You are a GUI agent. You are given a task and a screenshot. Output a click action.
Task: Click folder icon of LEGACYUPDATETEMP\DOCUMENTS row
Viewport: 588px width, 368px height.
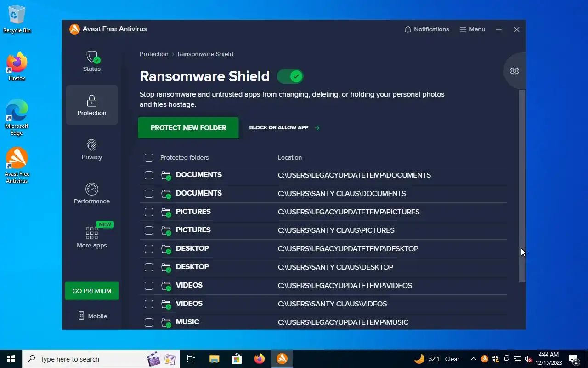click(x=166, y=175)
